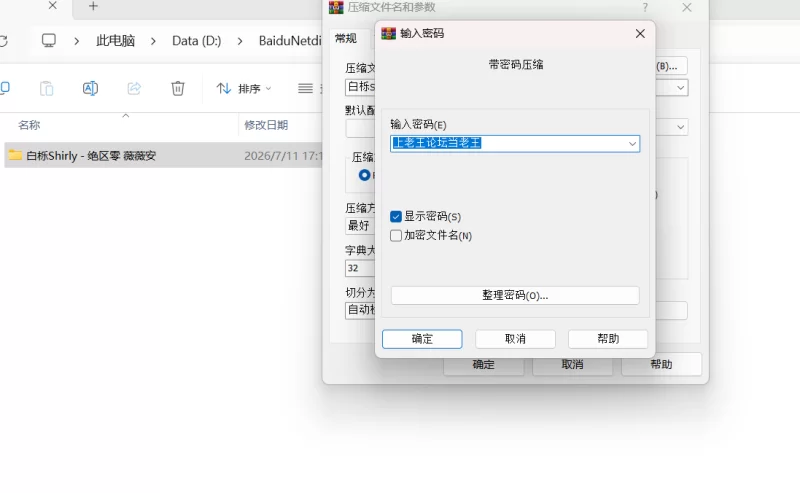This screenshot has height=493, width=800.
Task: Select the archive format radio button
Action: coord(364,175)
